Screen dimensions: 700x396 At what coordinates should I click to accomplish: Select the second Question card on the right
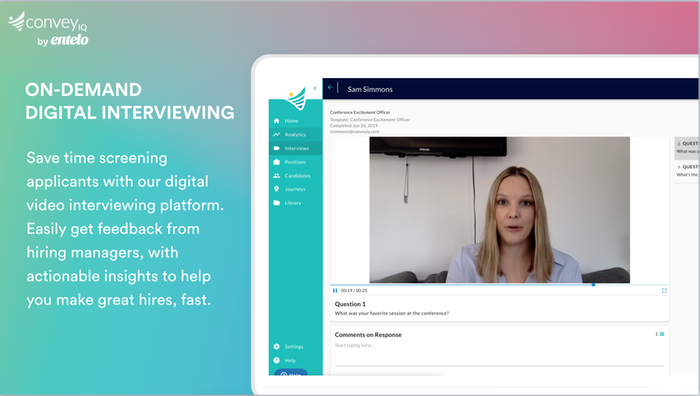(x=687, y=171)
